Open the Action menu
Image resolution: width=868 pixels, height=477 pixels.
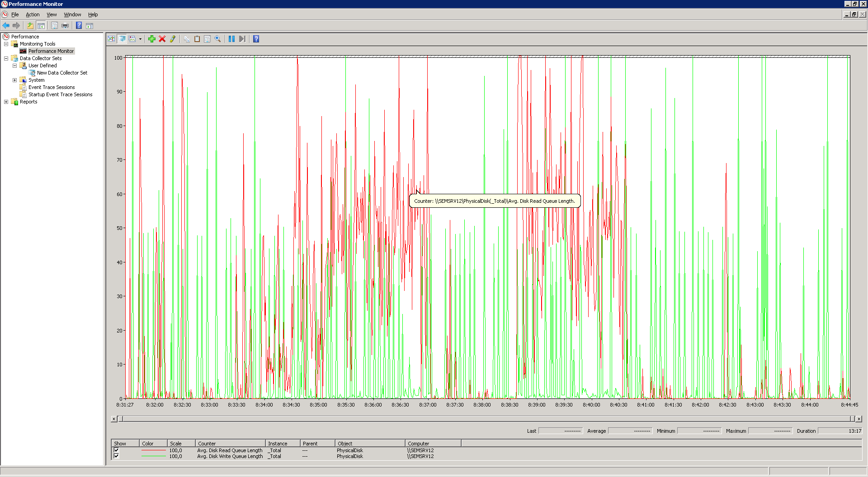pos(33,14)
